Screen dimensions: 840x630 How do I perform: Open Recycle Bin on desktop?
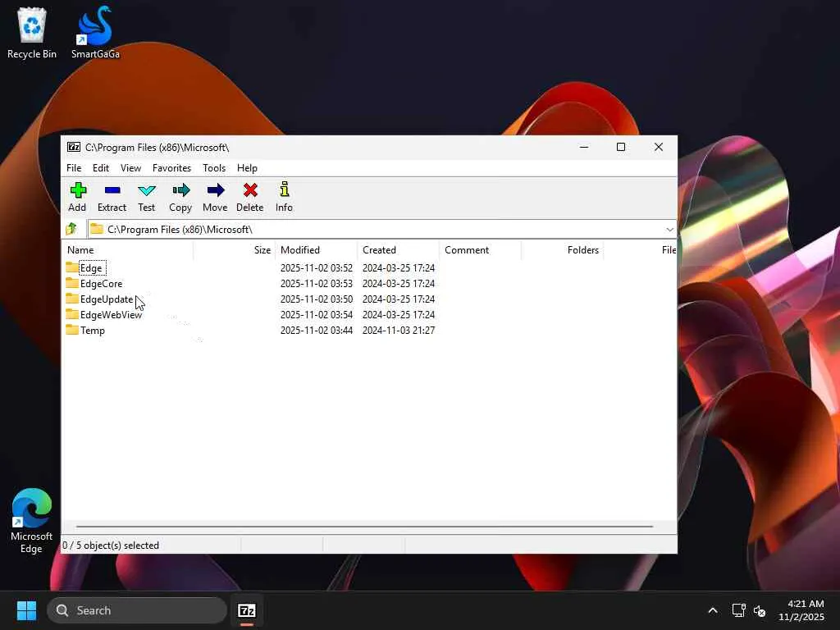[32, 33]
